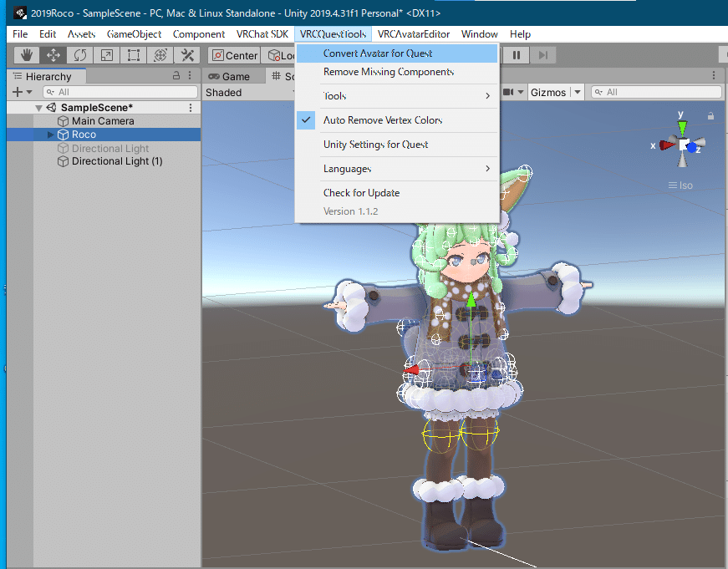
Task: Open the VRCAvatarEditor menu
Action: tap(414, 34)
